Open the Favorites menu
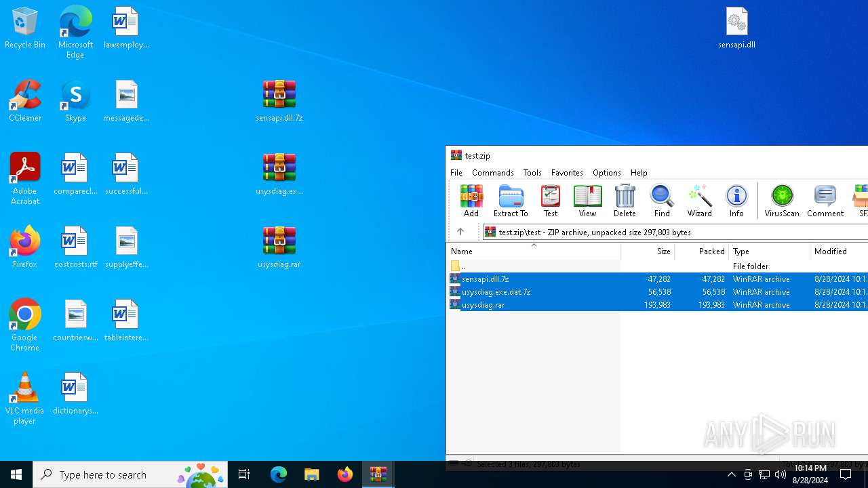This screenshot has width=868, height=488. coord(567,173)
